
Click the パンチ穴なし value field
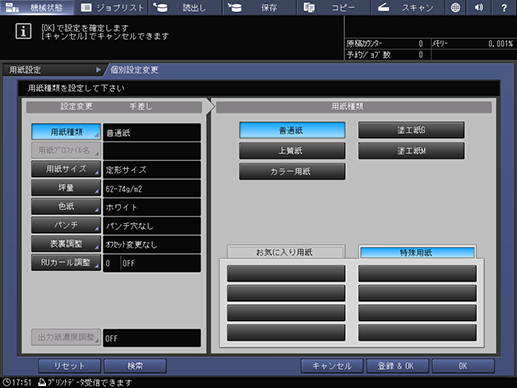[152, 226]
